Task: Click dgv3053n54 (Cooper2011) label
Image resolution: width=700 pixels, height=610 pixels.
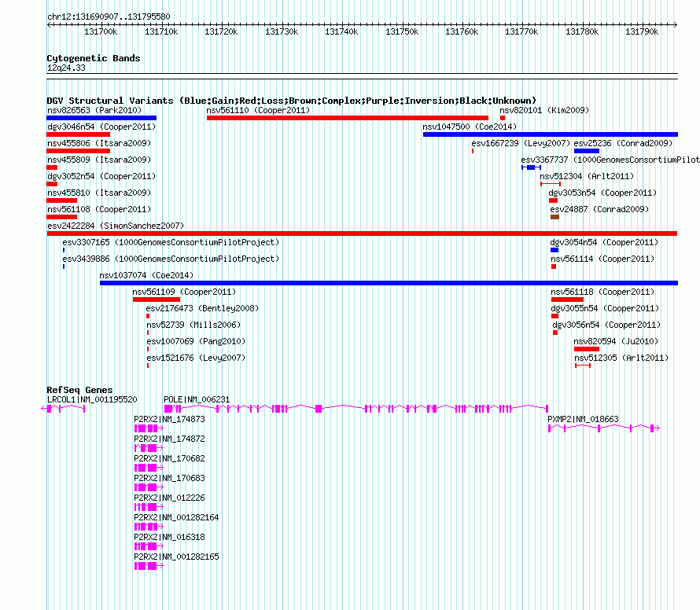Action: [602, 193]
